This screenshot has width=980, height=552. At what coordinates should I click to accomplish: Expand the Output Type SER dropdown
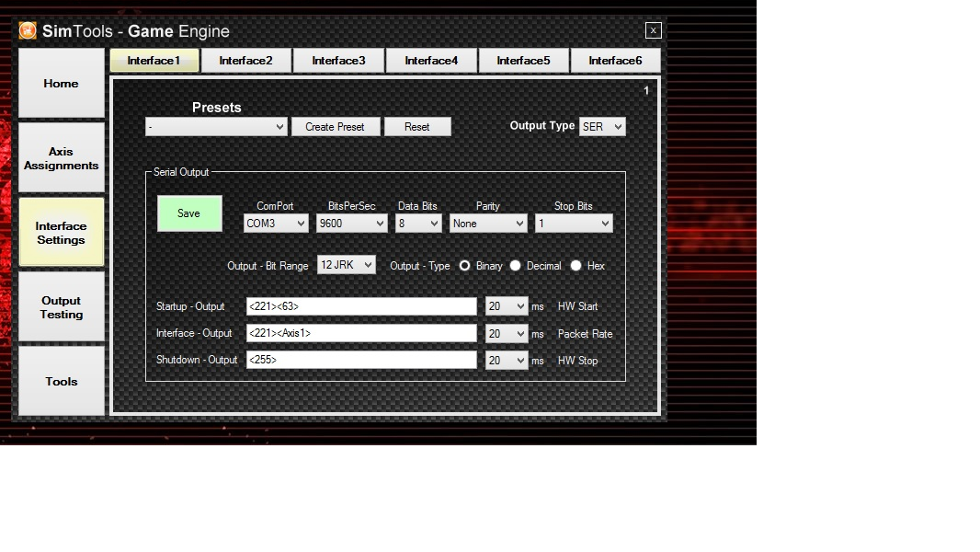(602, 127)
